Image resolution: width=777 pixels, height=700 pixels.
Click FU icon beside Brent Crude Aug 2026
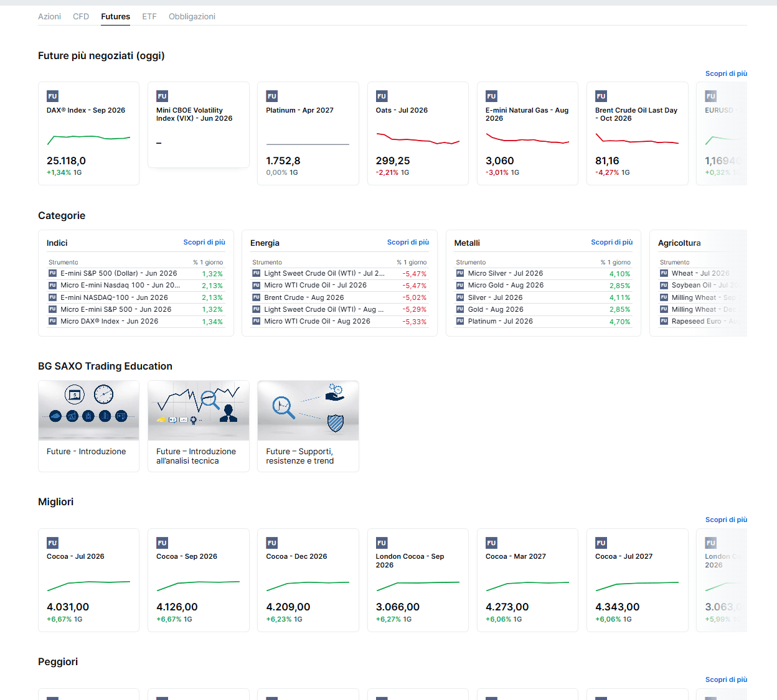[x=256, y=297]
